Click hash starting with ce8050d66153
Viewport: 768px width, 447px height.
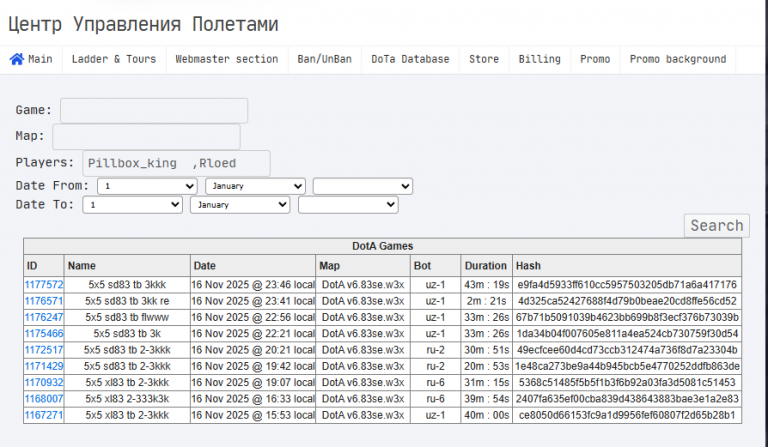click(x=627, y=415)
